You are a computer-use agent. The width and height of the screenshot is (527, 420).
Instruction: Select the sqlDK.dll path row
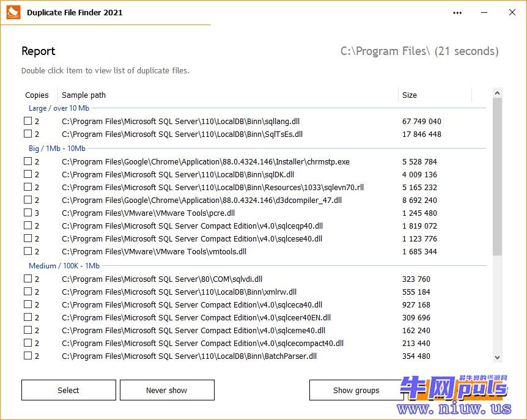(x=178, y=174)
